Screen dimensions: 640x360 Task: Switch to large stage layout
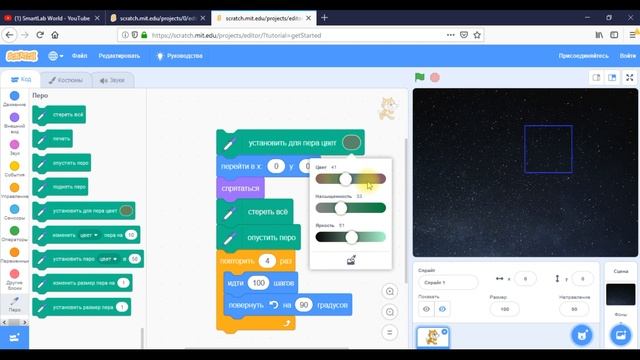[x=612, y=78]
